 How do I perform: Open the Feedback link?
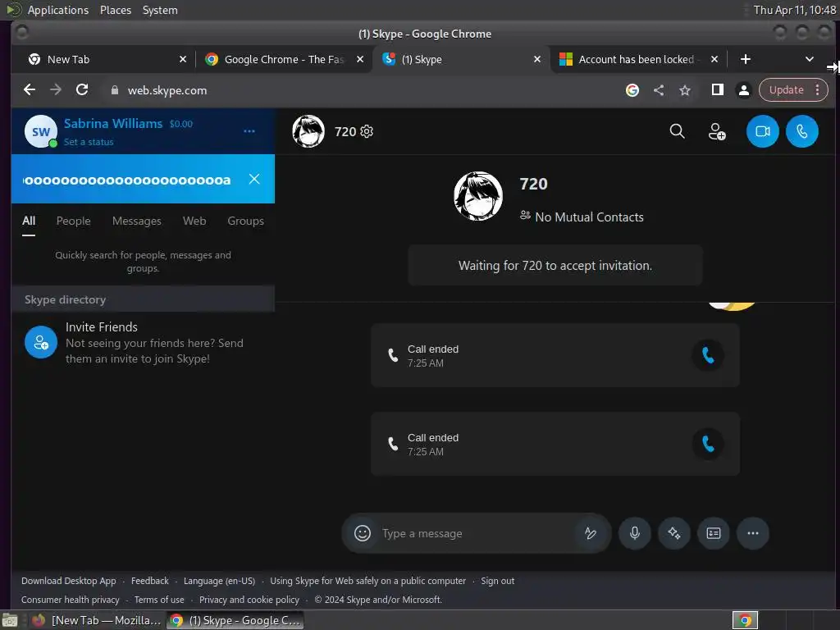[x=150, y=581]
